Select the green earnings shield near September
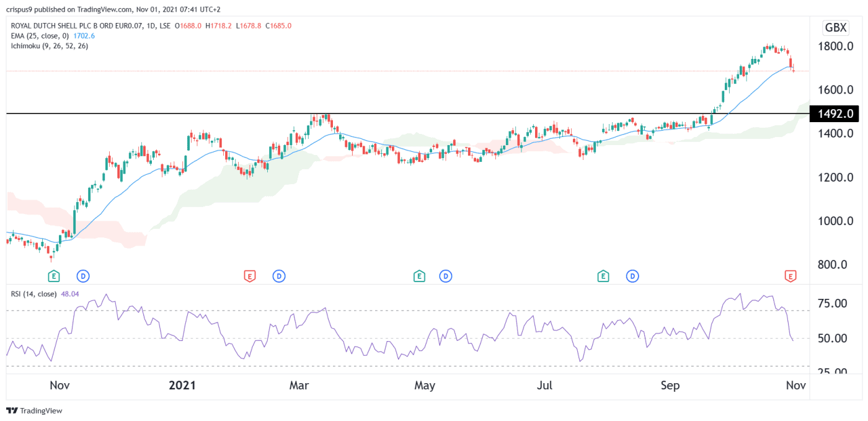 tap(602, 276)
